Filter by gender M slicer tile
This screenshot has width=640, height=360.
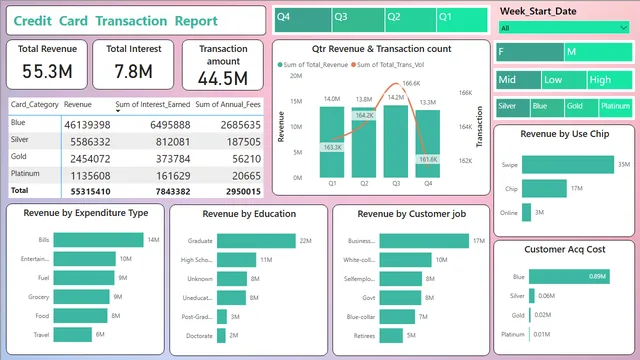tap(598, 52)
